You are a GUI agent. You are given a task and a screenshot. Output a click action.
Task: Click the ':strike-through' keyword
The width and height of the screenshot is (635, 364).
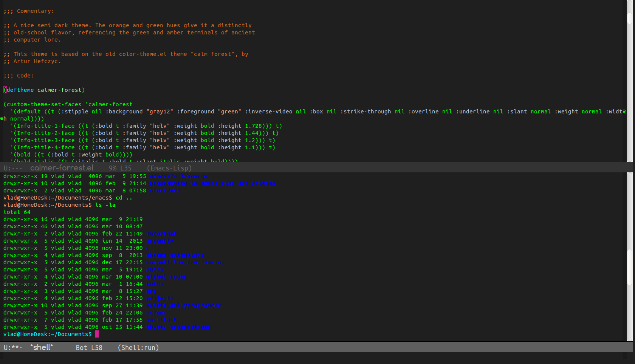point(366,112)
